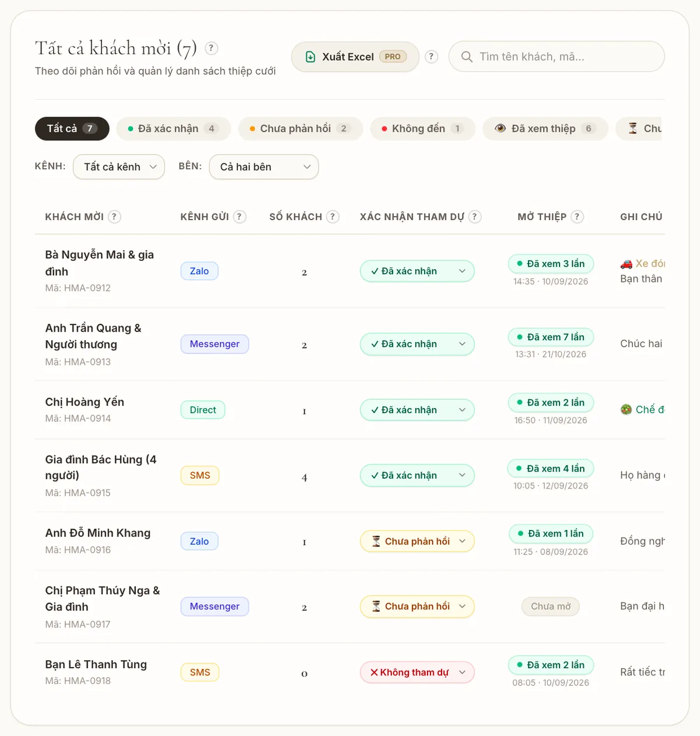Switch to the Không đến filter tab
700x736 pixels.
[x=423, y=128]
